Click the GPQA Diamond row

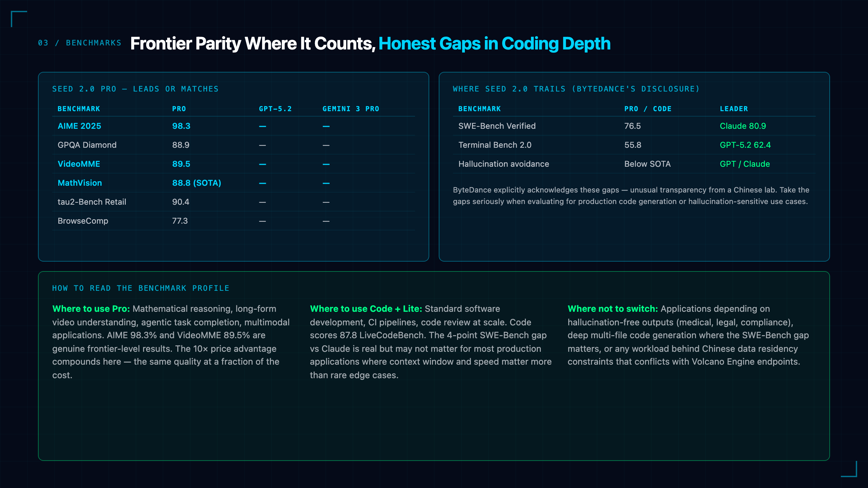[x=234, y=145]
